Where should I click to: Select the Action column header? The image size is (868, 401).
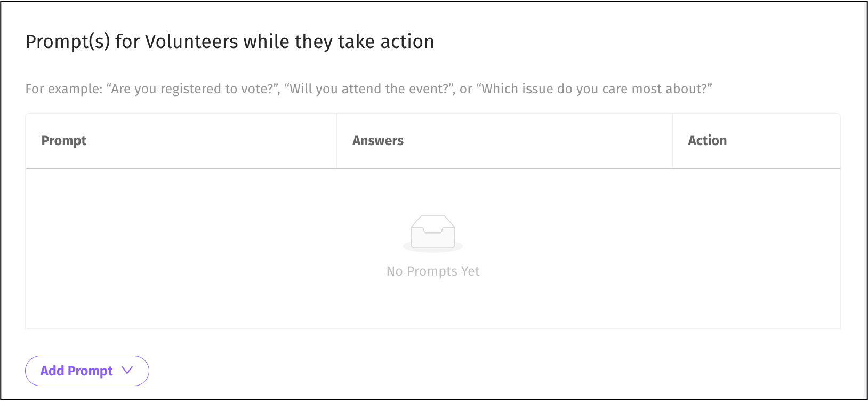coord(707,141)
